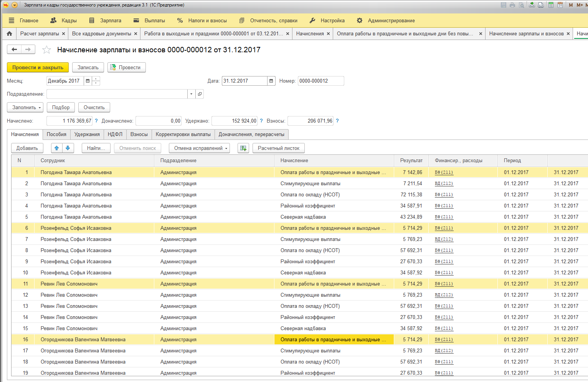Click the get-link icon with green arrow
The image size is (588, 382).
point(532,5)
